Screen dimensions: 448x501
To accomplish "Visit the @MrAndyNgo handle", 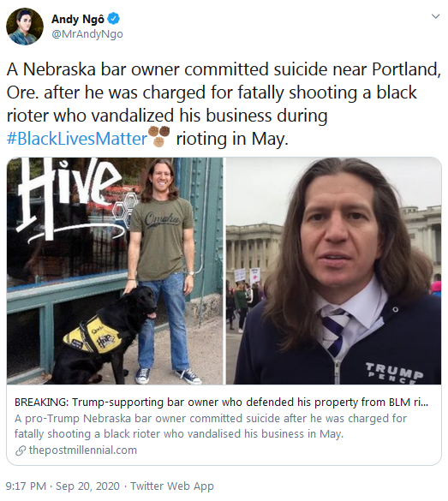I will [x=87, y=34].
